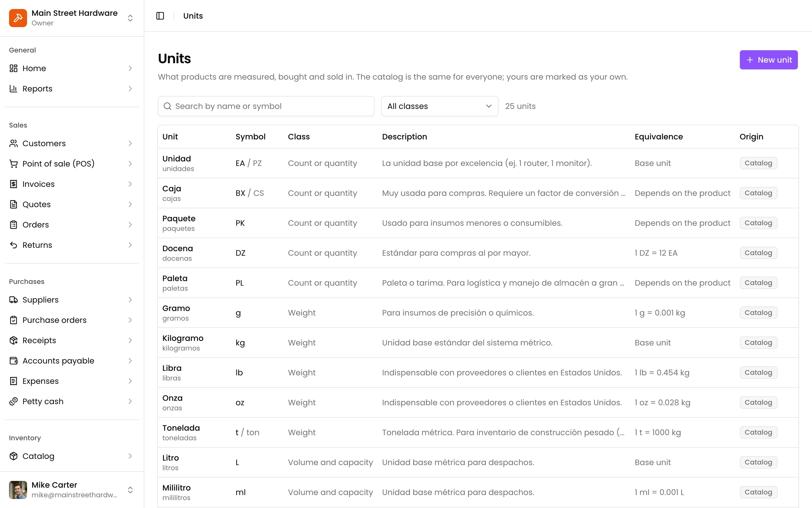
Task: Select the Kilogramo unit row name
Action: (183, 338)
